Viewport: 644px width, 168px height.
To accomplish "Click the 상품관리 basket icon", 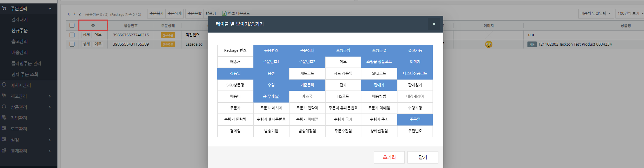I will tap(4, 107).
